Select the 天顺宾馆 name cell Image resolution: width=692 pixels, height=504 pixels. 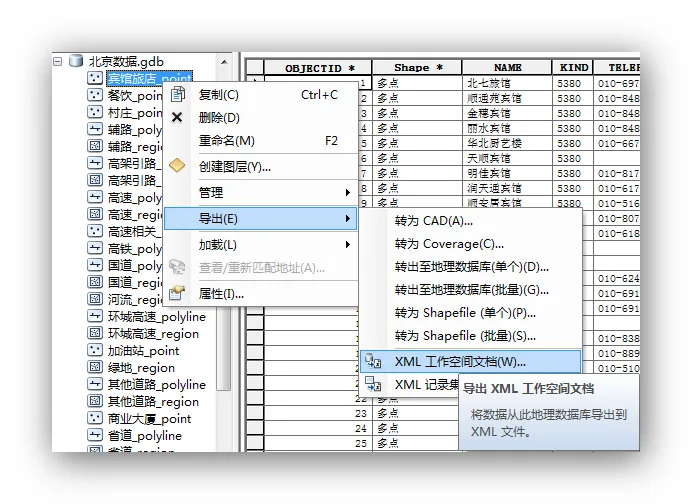click(x=507, y=158)
